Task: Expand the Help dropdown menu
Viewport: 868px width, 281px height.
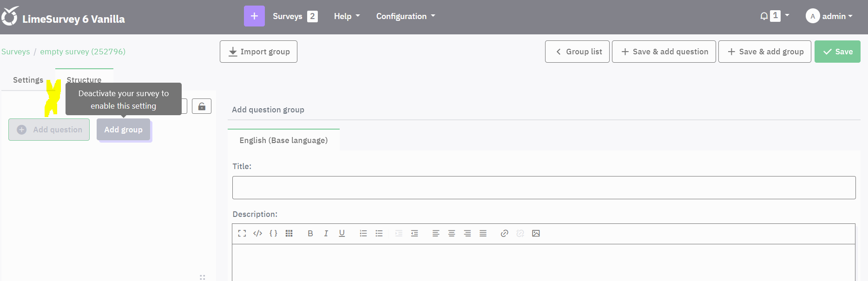Action: click(x=347, y=16)
